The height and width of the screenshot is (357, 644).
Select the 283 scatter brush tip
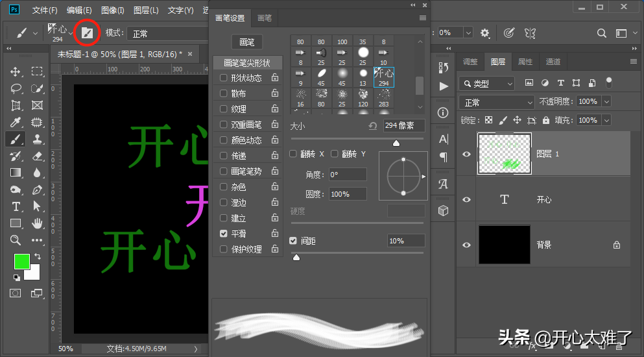click(x=383, y=98)
